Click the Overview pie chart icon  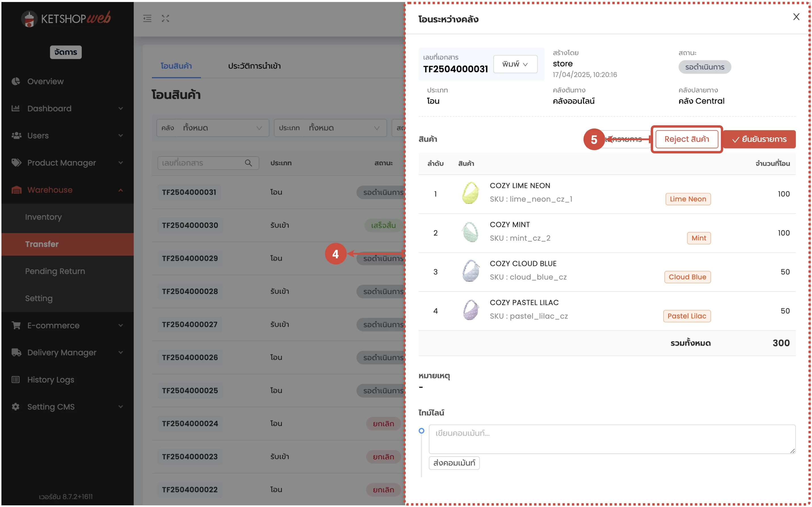coord(16,81)
